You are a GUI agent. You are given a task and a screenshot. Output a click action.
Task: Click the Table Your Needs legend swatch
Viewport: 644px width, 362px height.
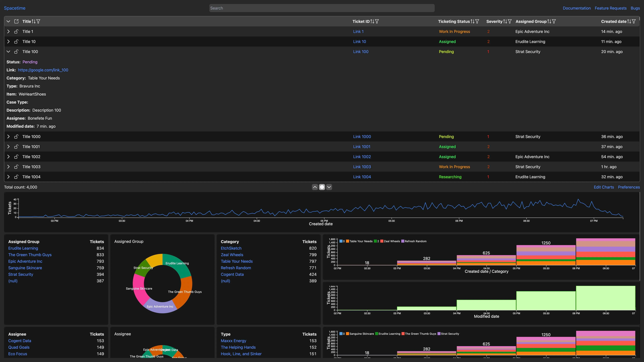347,241
